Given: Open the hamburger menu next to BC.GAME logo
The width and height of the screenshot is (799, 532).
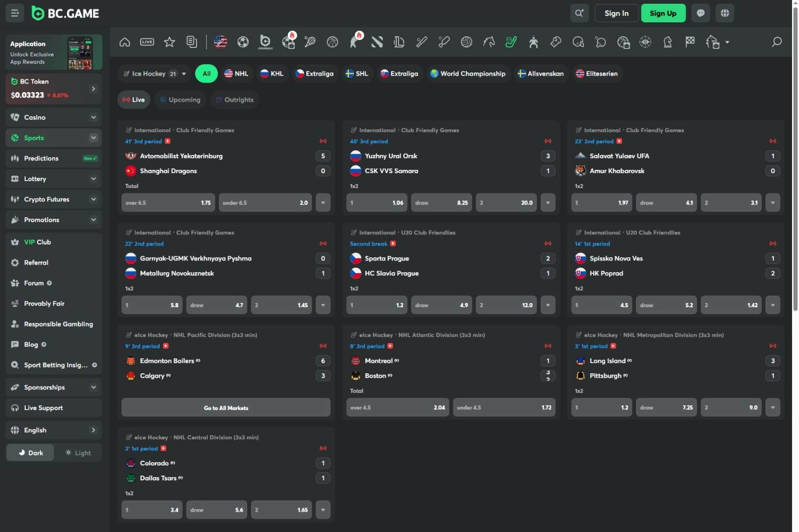Looking at the screenshot, I should (15, 13).
